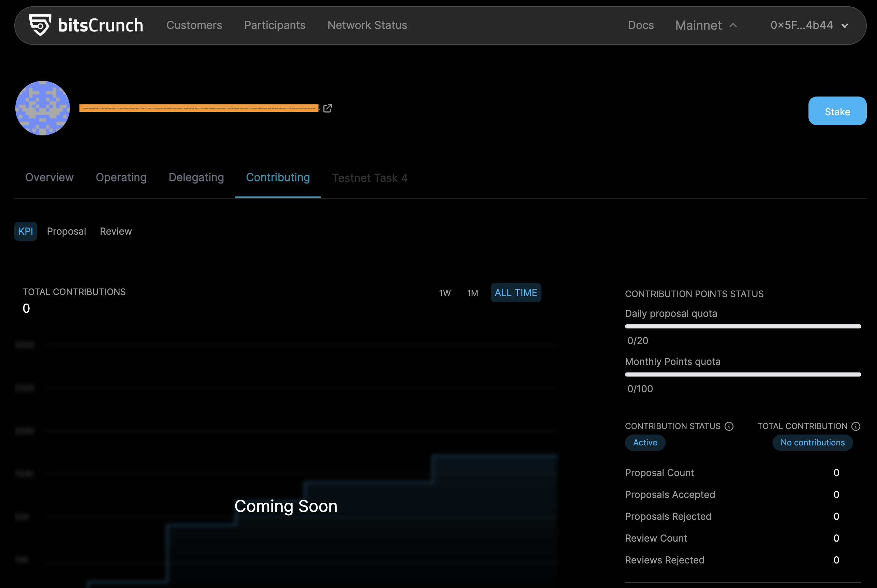Select the Review sub-tab
This screenshot has width=877, height=588.
coord(116,231)
